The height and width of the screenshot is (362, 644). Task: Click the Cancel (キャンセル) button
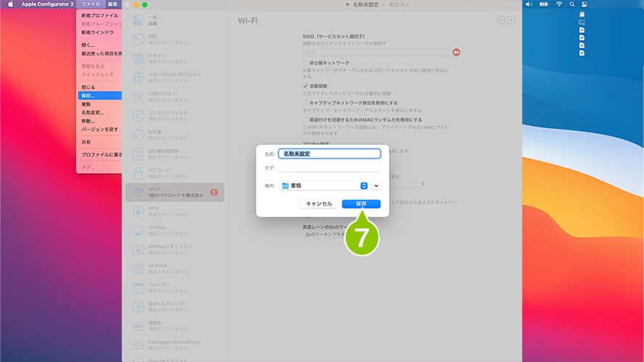click(319, 203)
